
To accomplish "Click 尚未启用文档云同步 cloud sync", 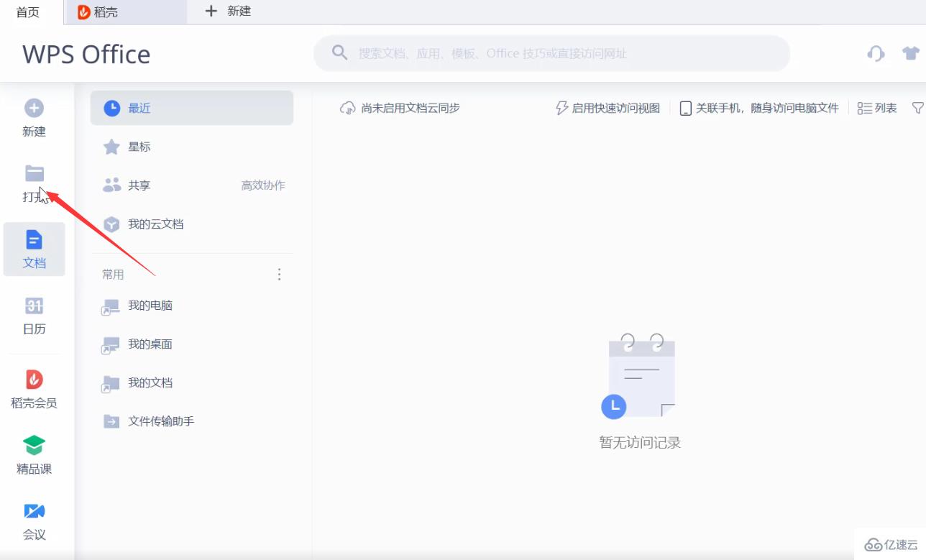I will pos(400,108).
